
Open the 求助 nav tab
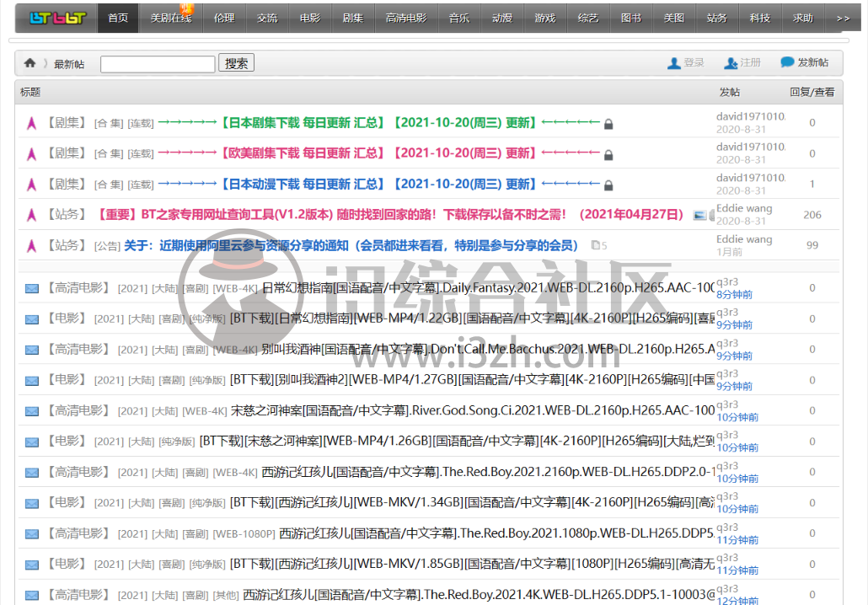click(x=803, y=19)
